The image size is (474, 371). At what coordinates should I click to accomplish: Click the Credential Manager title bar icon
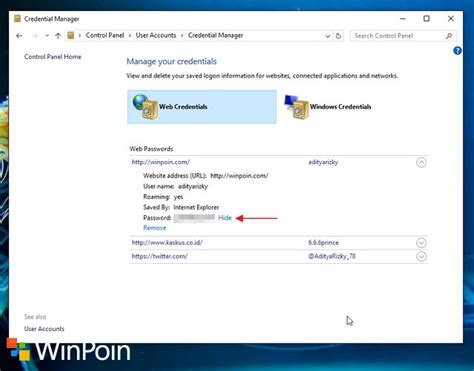click(17, 19)
